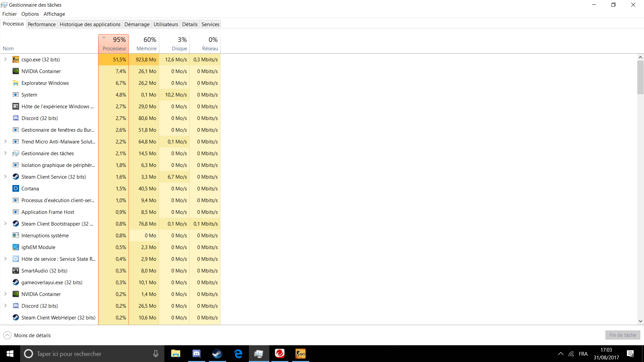Select the System process row

point(110,95)
